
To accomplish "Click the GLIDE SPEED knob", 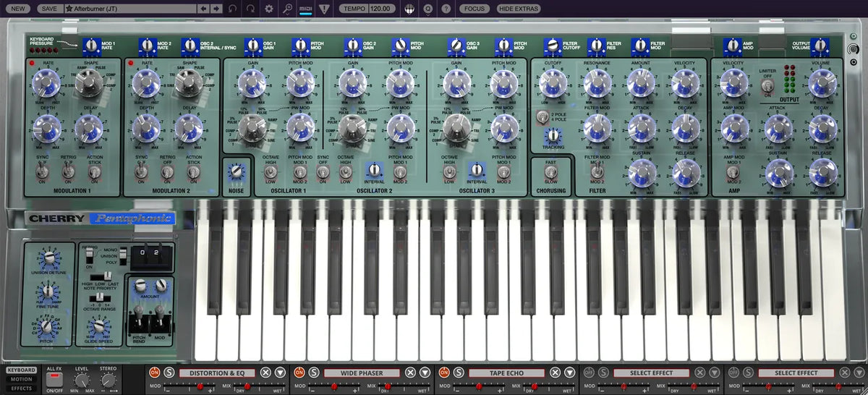I will [x=100, y=325].
